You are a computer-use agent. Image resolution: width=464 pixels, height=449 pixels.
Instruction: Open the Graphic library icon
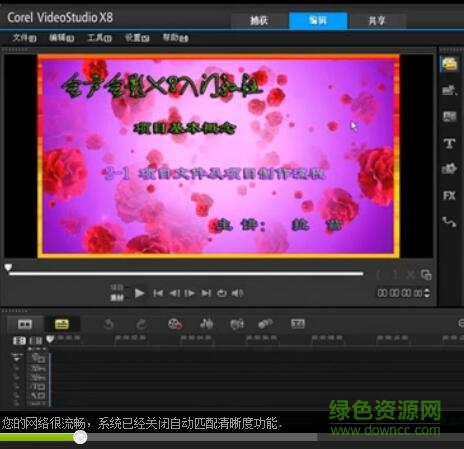tap(449, 169)
